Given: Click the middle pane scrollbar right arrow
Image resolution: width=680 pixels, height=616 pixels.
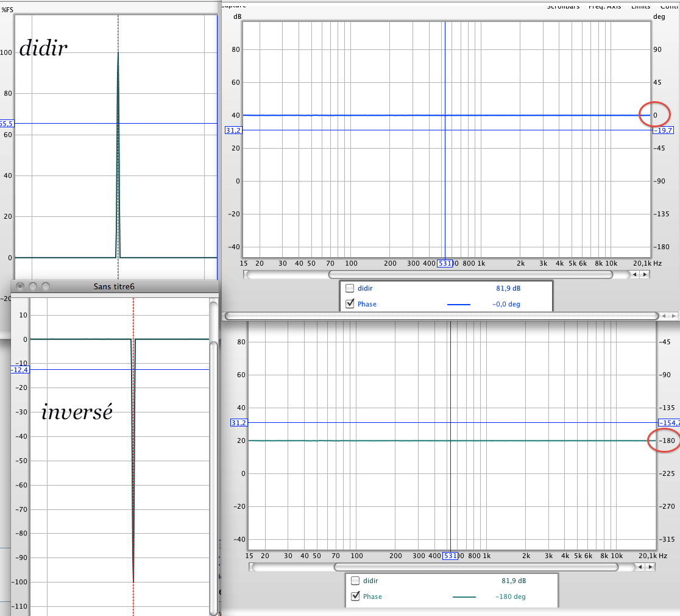Looking at the screenshot, I should click(x=673, y=316).
